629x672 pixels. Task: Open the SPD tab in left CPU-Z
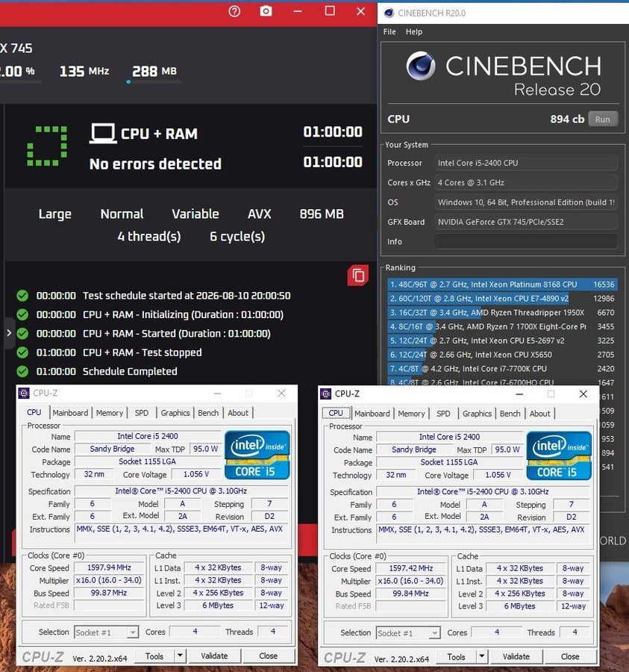(141, 413)
